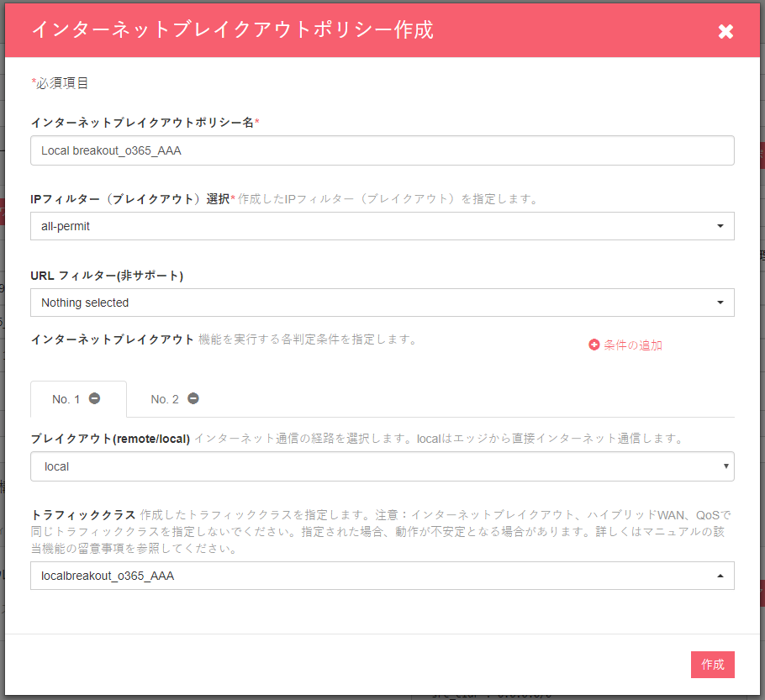This screenshot has width=765, height=700.
Task: Click the トラフィッククラス label
Action: click(82, 514)
